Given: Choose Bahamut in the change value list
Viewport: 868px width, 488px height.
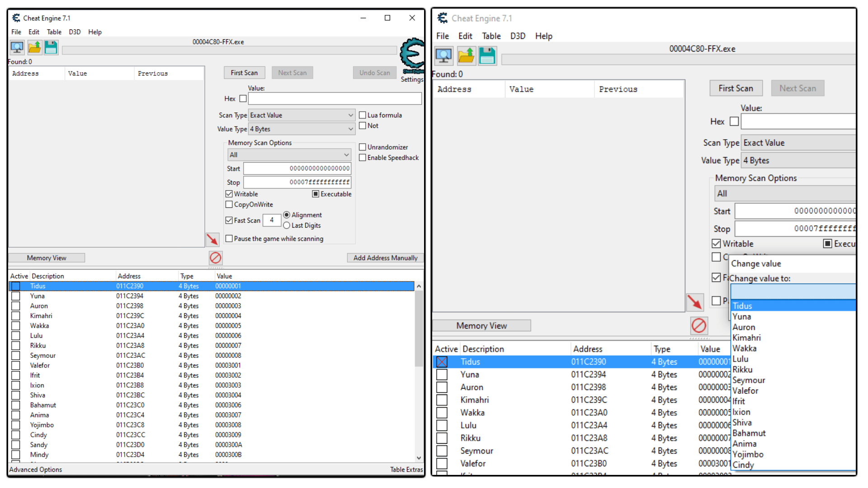Looking at the screenshot, I should click(x=749, y=433).
